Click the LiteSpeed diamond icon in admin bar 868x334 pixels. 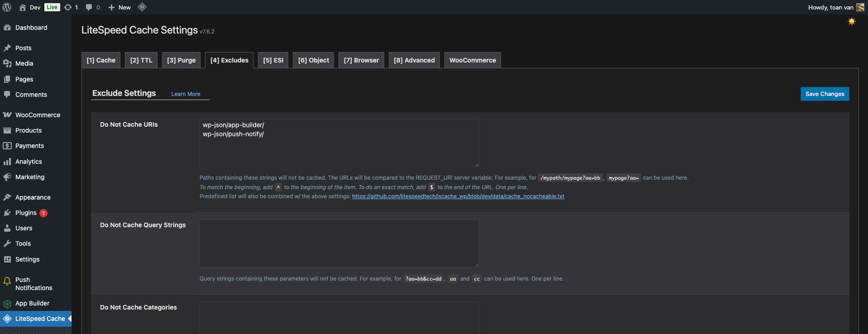point(142,7)
